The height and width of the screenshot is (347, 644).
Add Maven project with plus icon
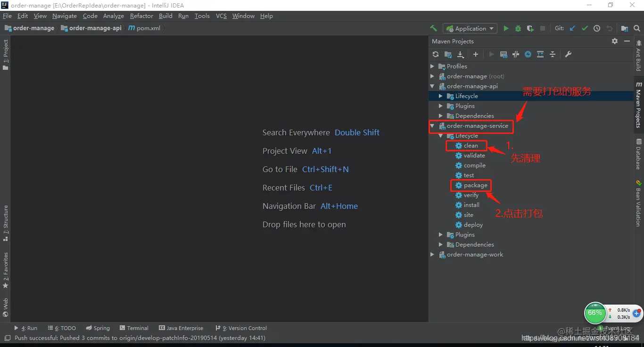(x=476, y=54)
